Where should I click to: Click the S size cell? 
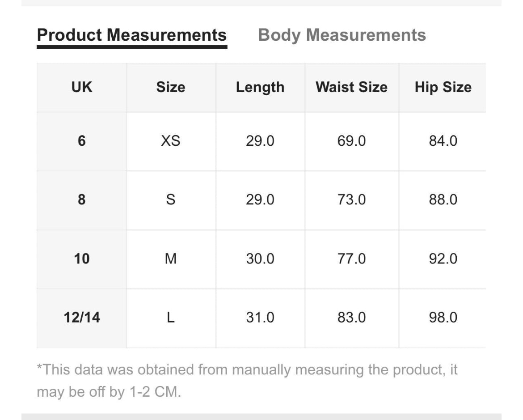click(x=171, y=200)
